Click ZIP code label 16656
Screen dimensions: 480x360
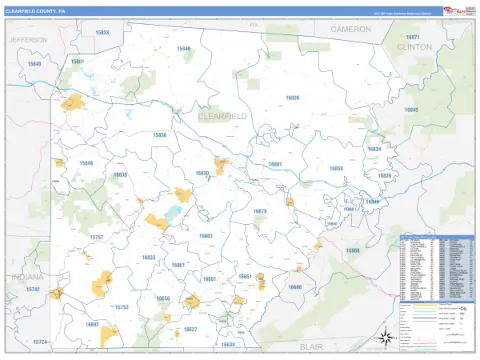pyautogui.click(x=163, y=298)
